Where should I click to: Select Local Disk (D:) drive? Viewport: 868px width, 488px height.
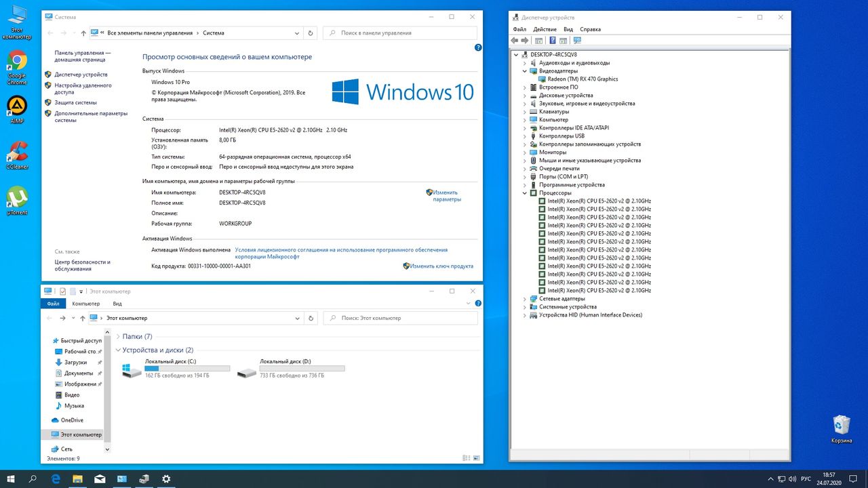290,368
